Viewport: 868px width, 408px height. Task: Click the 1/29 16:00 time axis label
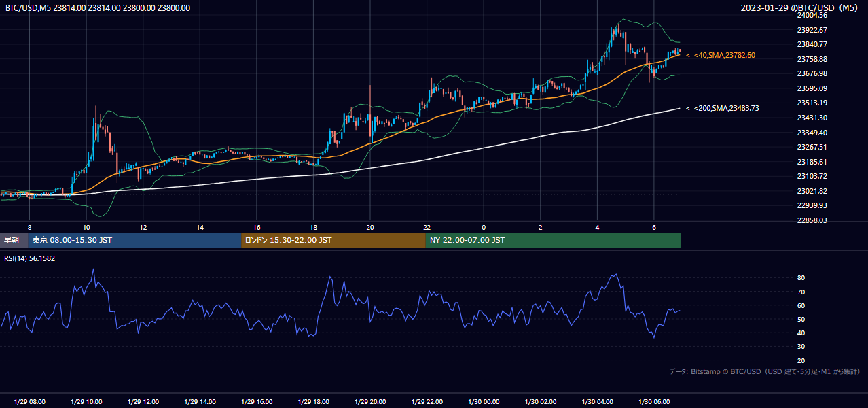point(257,402)
